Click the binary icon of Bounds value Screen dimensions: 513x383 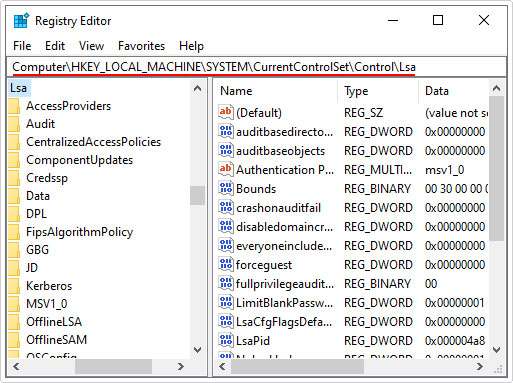point(226,188)
